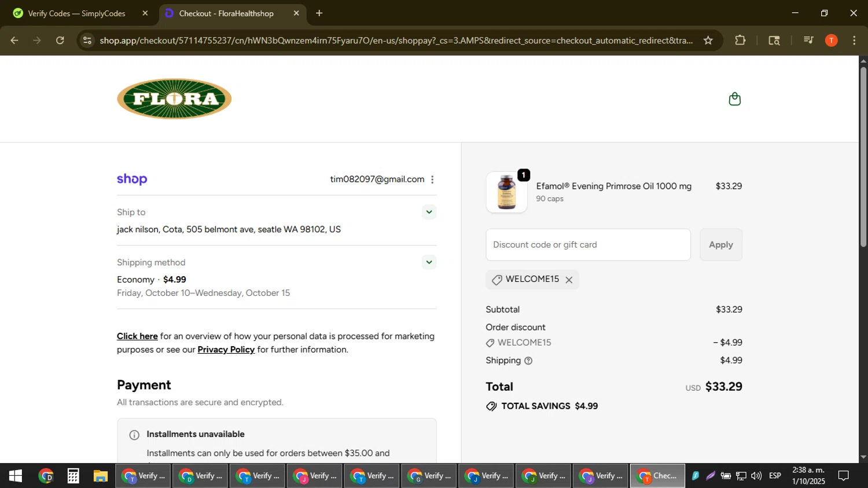Open the pinned Chrome icon in taskbar
The image size is (868, 488).
point(46,476)
